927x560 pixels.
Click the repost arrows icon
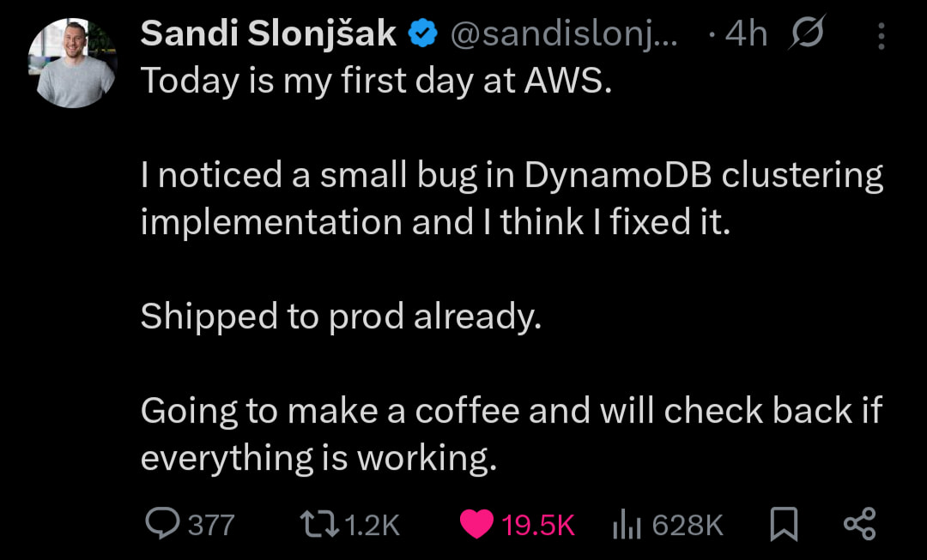pos(318,523)
